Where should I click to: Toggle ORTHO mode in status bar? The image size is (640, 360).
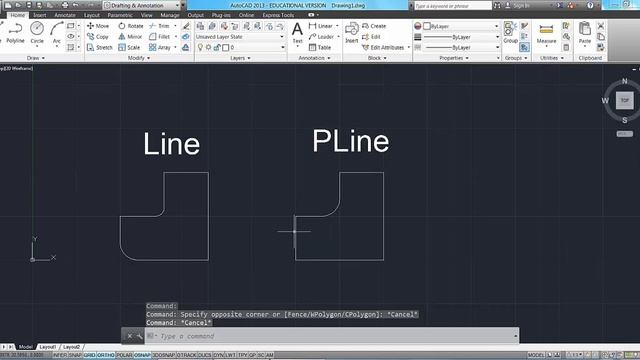click(106, 355)
